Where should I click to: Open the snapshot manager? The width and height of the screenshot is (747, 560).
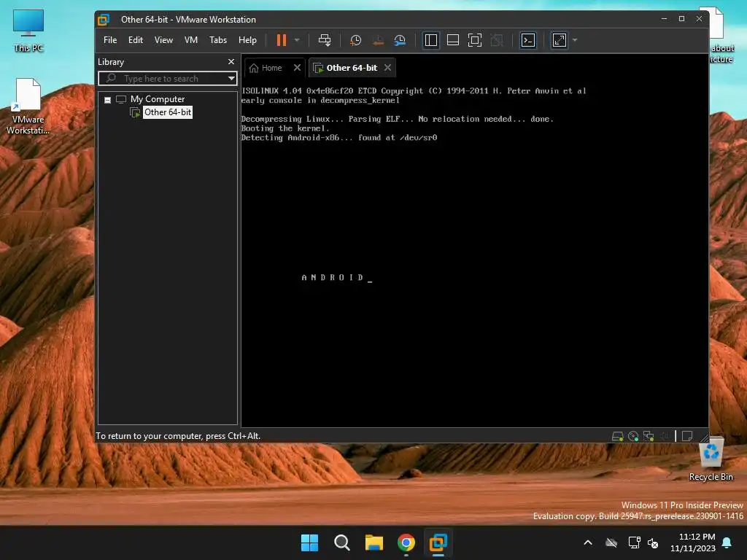pyautogui.click(x=400, y=40)
